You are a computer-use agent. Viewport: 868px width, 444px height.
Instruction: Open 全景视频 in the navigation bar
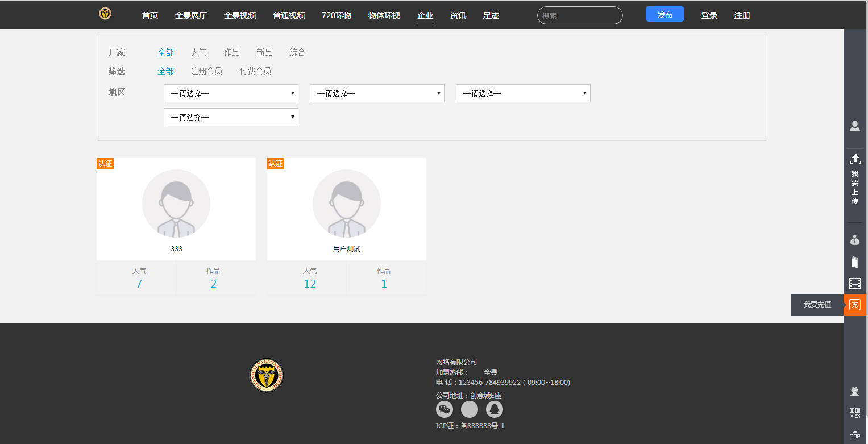[240, 15]
